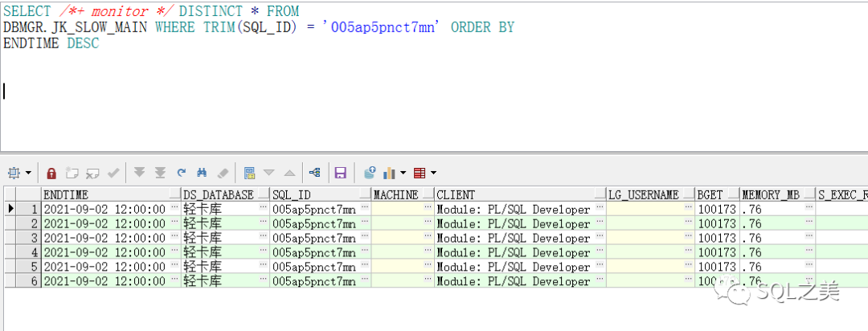This screenshot has width=868, height=331.
Task: Click the BGET column header
Action: [718, 195]
